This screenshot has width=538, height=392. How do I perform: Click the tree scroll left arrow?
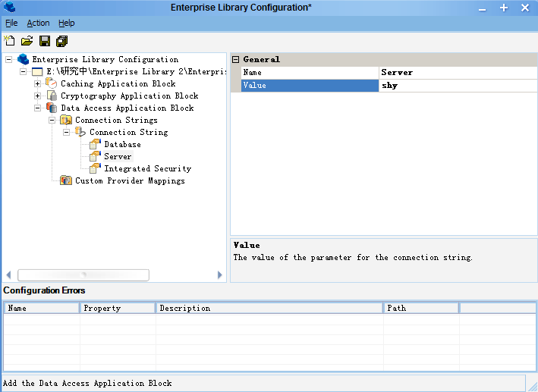point(9,274)
